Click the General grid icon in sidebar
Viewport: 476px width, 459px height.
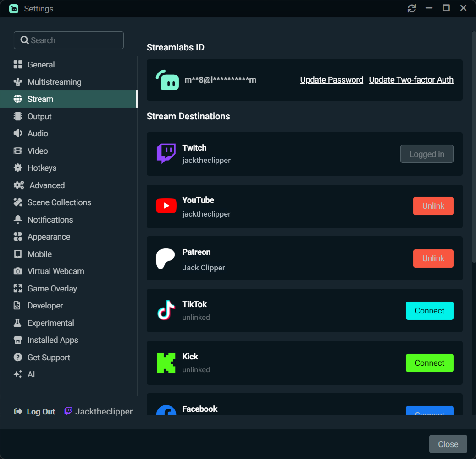click(x=18, y=64)
